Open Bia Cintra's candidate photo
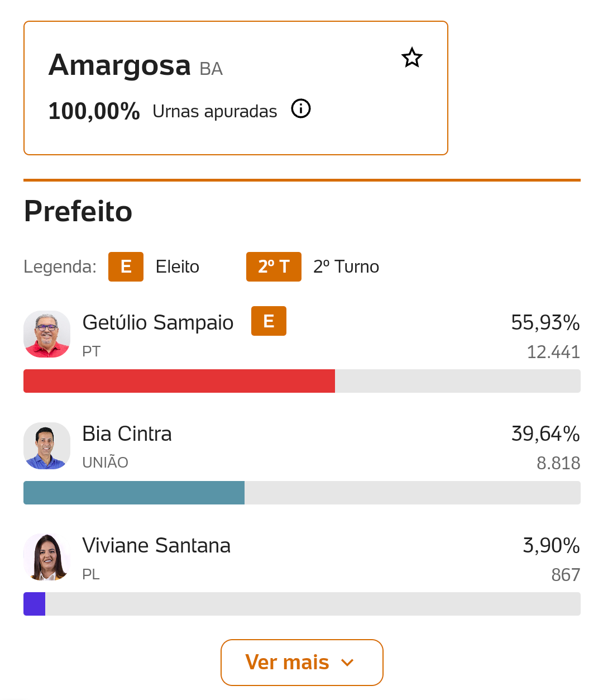 (x=47, y=446)
